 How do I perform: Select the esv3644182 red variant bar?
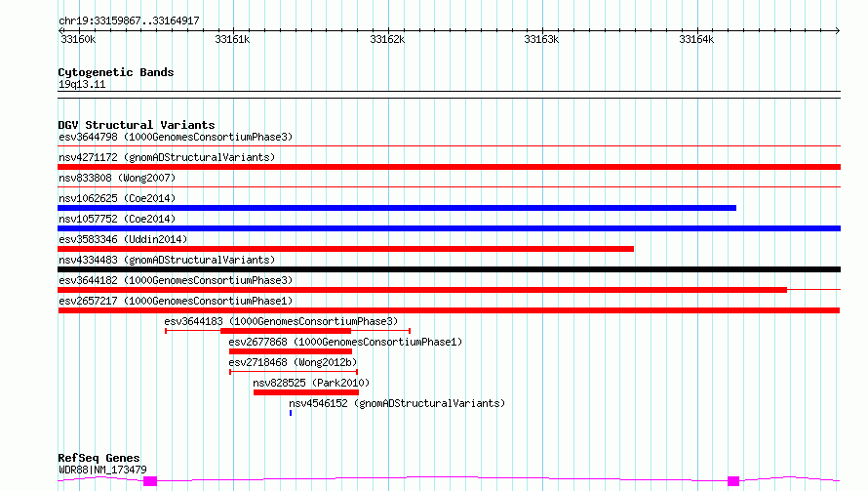422,290
